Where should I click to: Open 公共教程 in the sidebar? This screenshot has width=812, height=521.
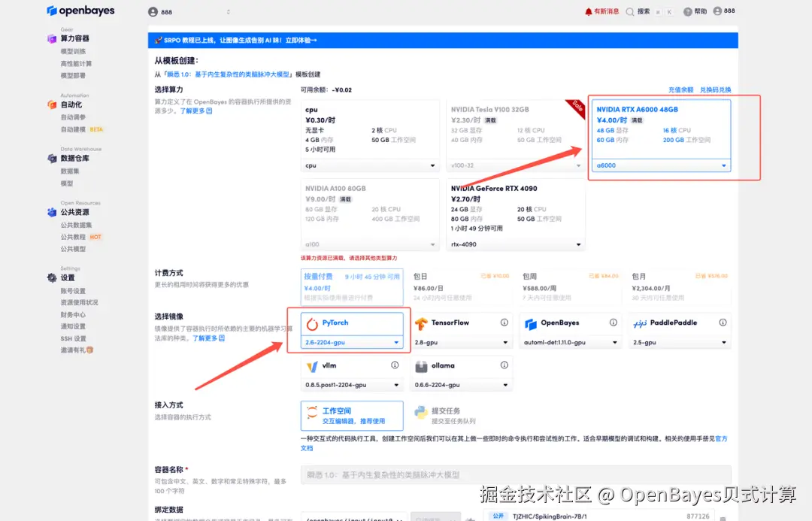[x=73, y=237]
